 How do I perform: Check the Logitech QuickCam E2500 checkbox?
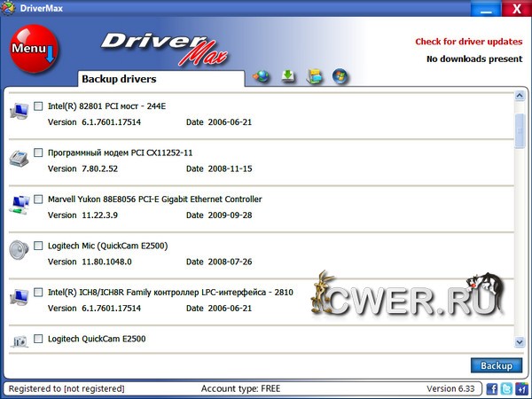click(38, 339)
